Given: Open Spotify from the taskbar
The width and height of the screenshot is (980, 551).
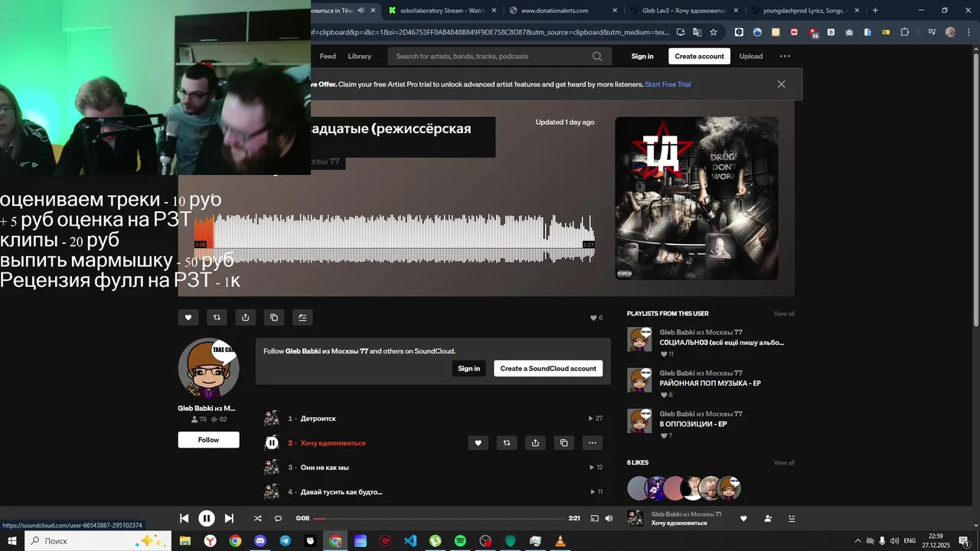Looking at the screenshot, I should (460, 541).
